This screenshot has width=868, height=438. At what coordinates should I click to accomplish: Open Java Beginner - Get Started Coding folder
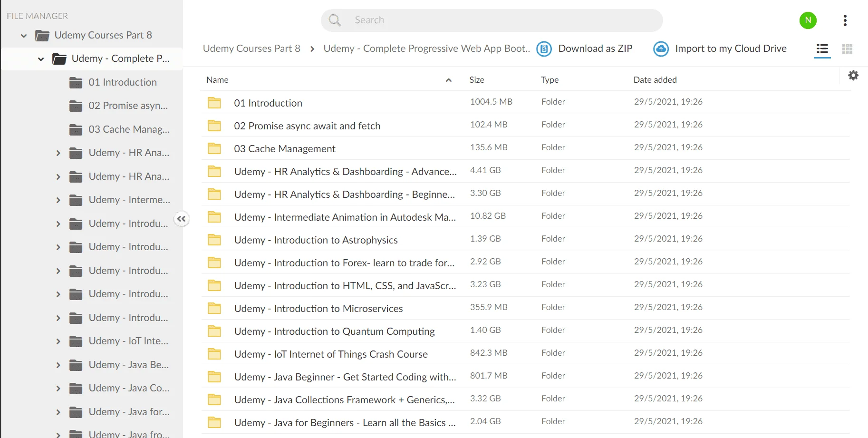345,377
